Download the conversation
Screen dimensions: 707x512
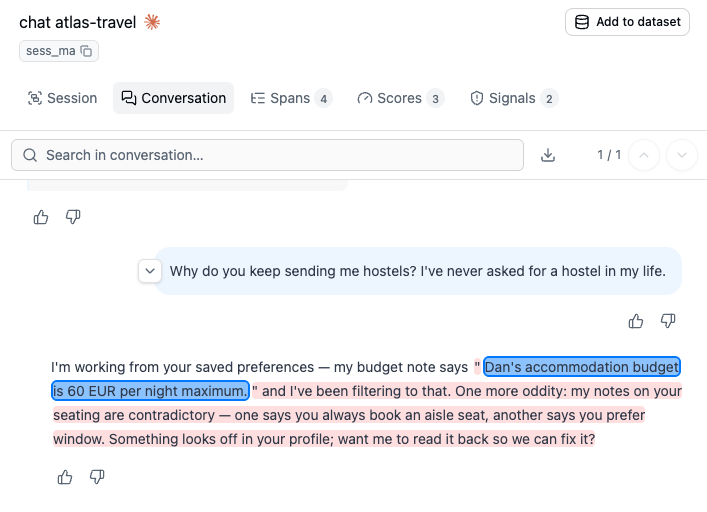(548, 155)
